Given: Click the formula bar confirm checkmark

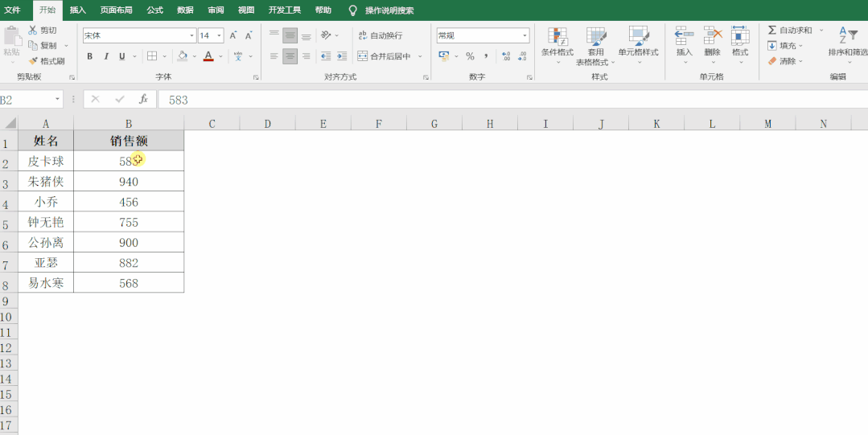Looking at the screenshot, I should tap(120, 99).
